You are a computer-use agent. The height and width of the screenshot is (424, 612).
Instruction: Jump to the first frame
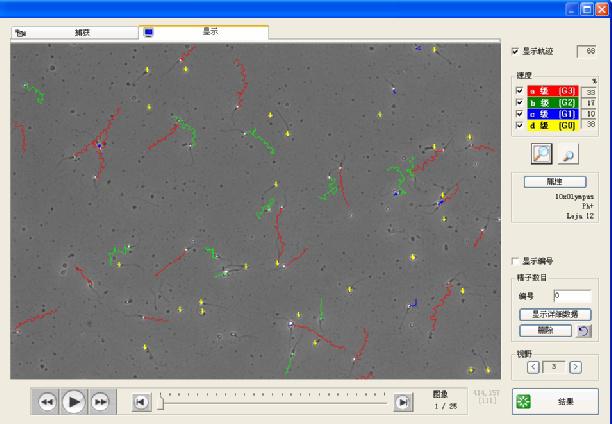tap(141, 401)
